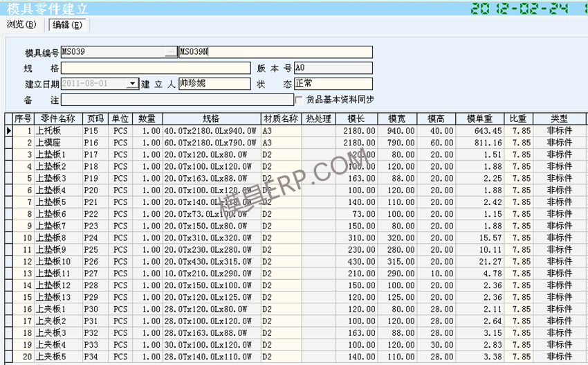588x365 pixels.
Task: Focus the 版本号 field showing A0
Action: click(x=333, y=68)
